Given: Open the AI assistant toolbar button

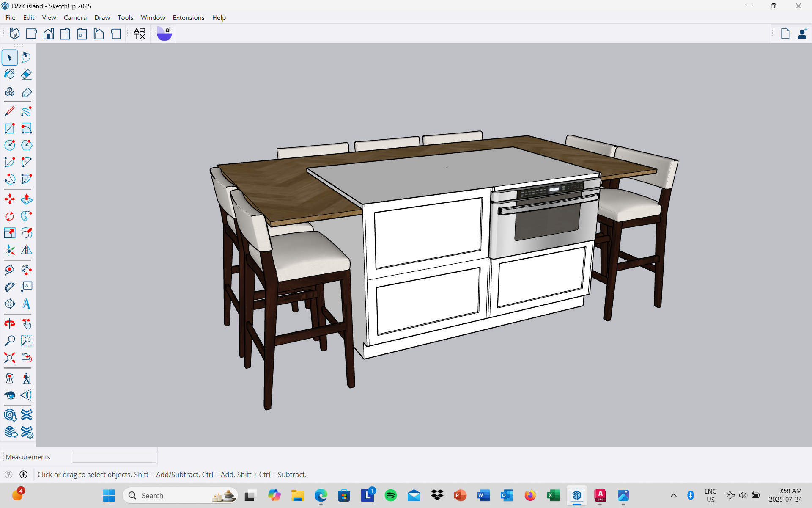Looking at the screenshot, I should (x=164, y=33).
